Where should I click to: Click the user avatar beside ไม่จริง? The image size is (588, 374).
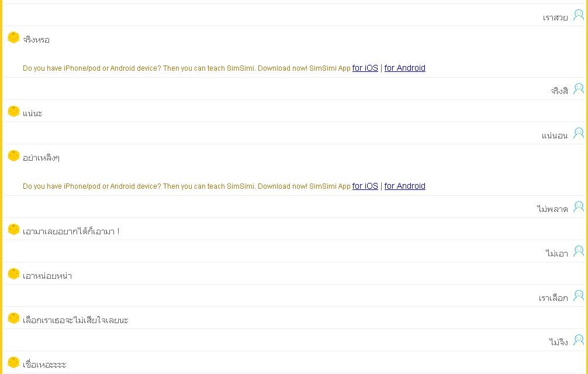(x=579, y=340)
